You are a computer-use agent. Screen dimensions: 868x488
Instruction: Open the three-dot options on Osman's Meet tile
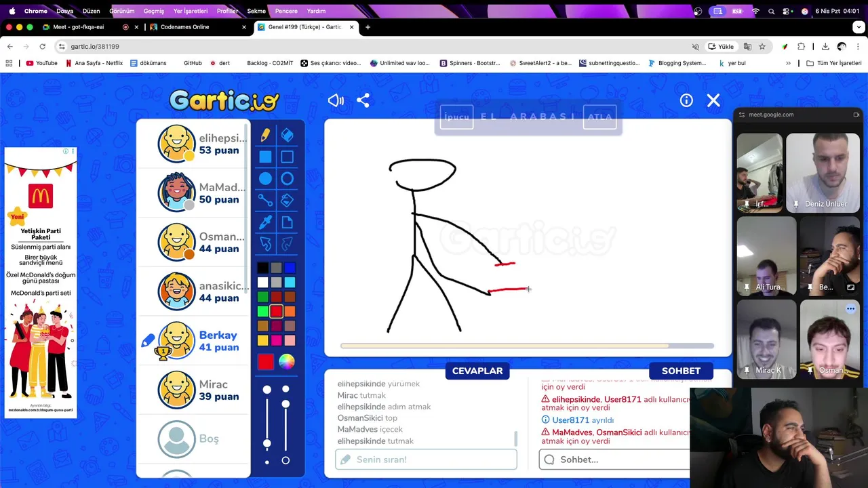(850, 309)
